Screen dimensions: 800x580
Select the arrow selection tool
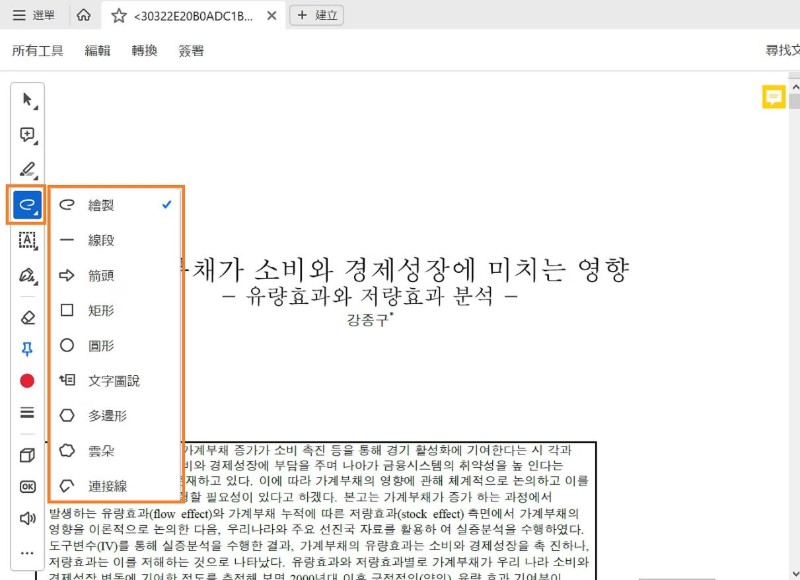pos(28,100)
